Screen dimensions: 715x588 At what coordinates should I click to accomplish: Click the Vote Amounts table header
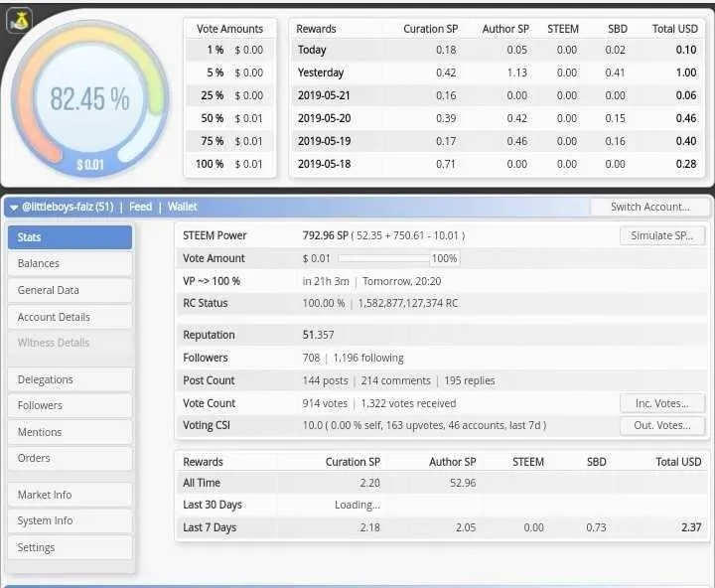pos(229,29)
